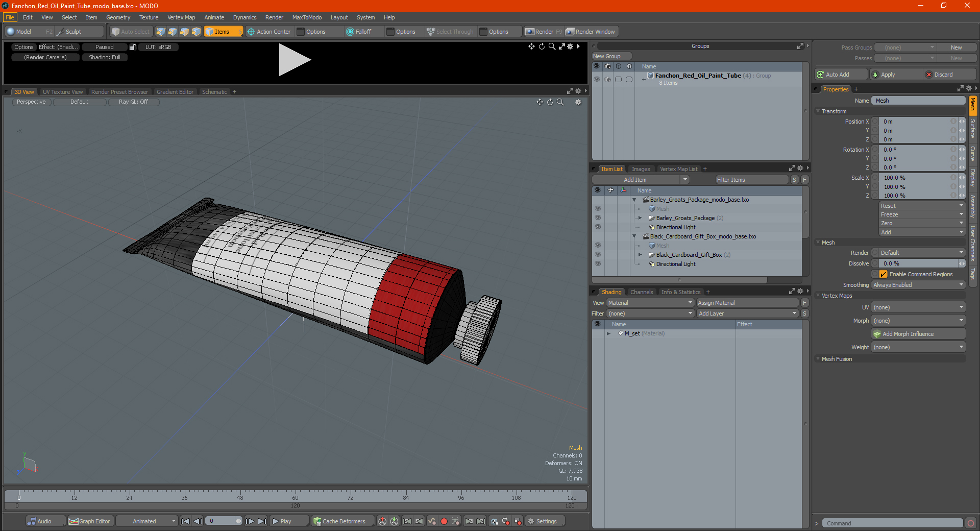Click Dissolve slider at 0.0 %
Screen dimensions: 980x531
[919, 263]
